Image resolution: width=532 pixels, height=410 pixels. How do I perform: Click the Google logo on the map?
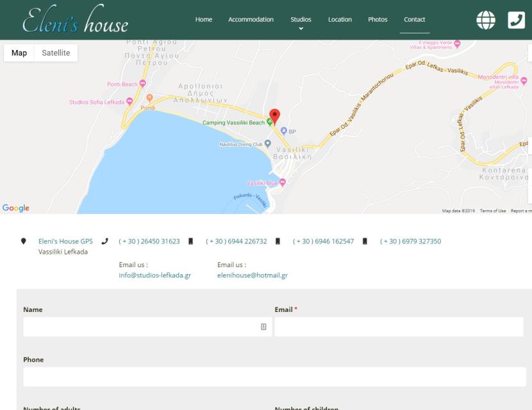15,208
